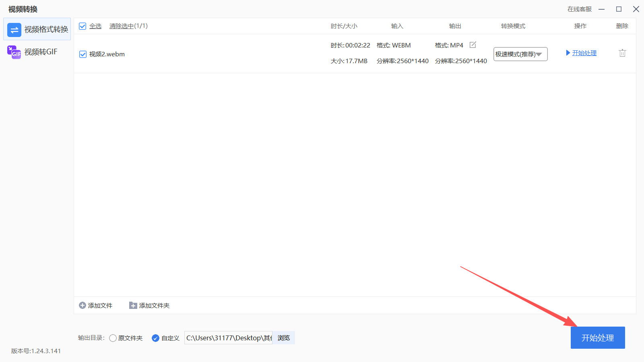The image size is (644, 362).
Task: Maximize the 视频转换 window
Action: [x=619, y=9]
